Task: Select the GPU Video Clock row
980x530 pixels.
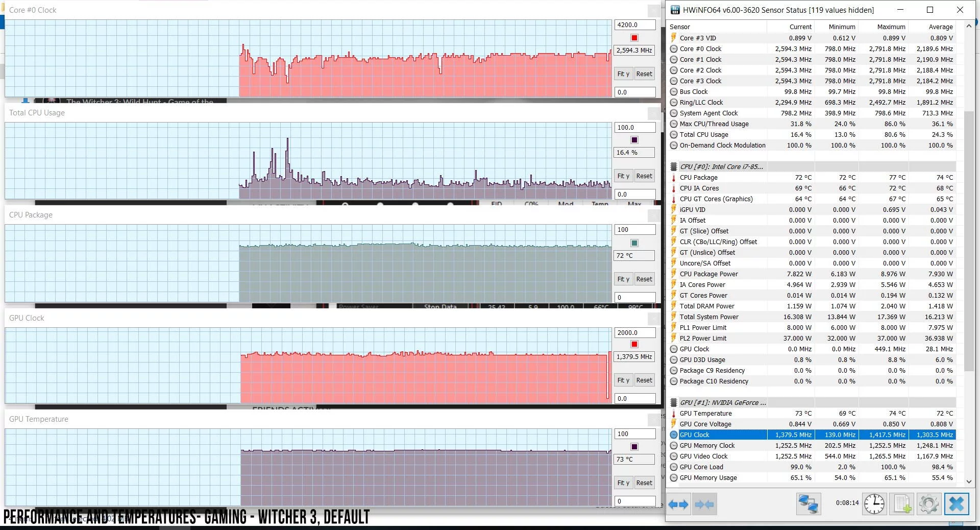Action: (812, 456)
